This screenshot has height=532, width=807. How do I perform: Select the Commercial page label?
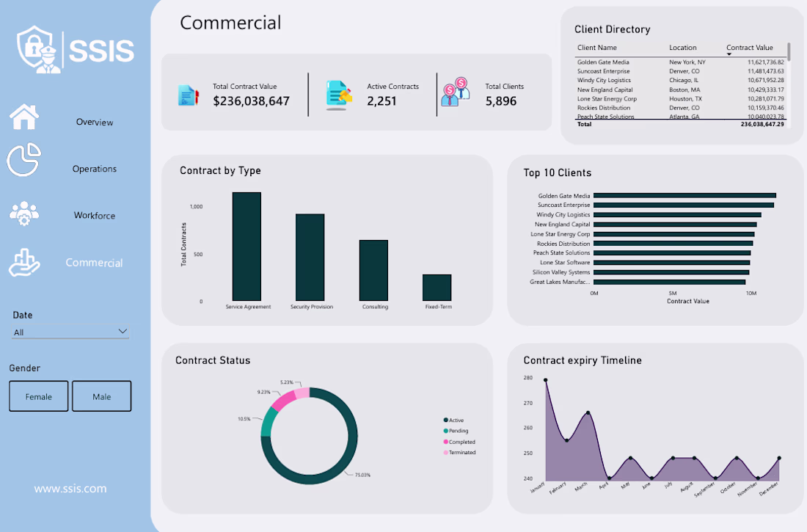click(x=94, y=263)
